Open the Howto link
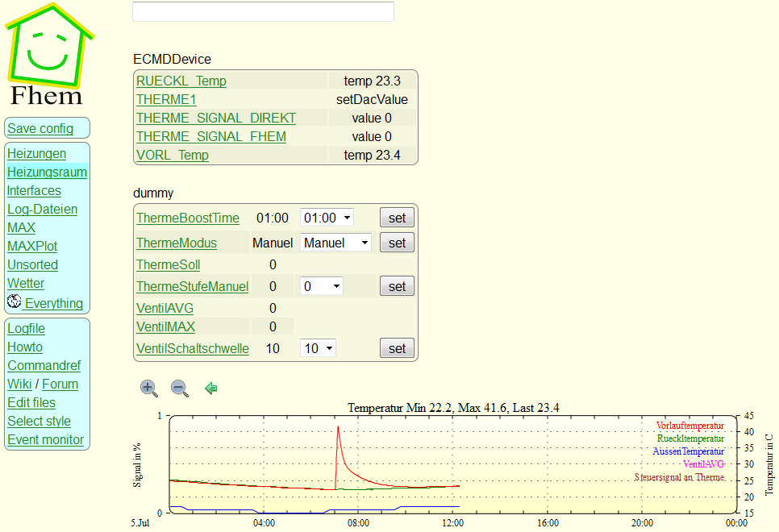This screenshot has height=532, width=779. click(x=25, y=347)
